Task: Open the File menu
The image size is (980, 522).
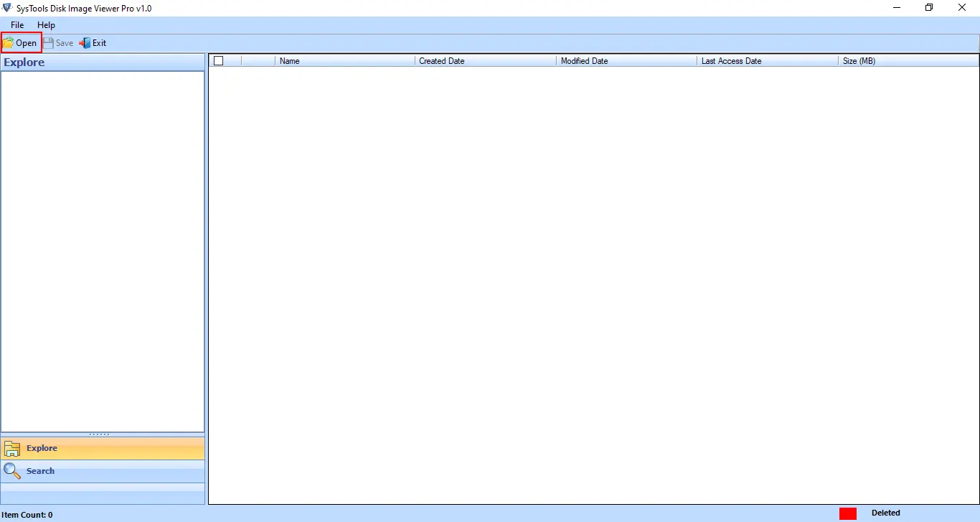Action: (17, 25)
